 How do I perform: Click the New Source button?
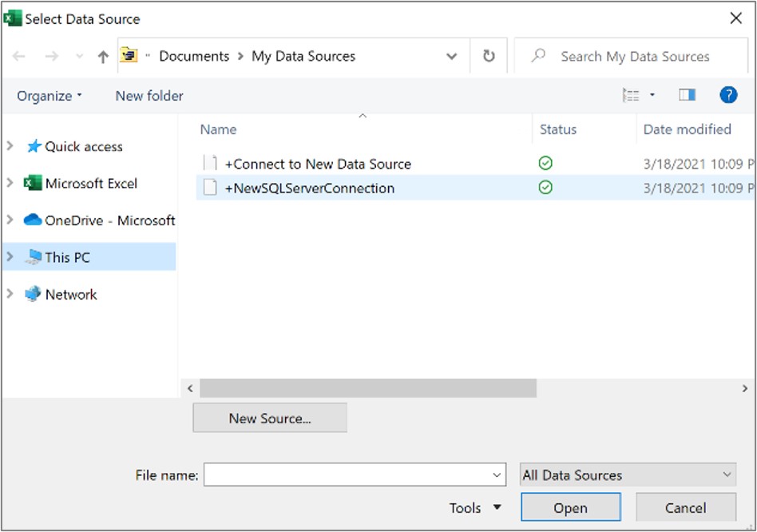point(269,418)
